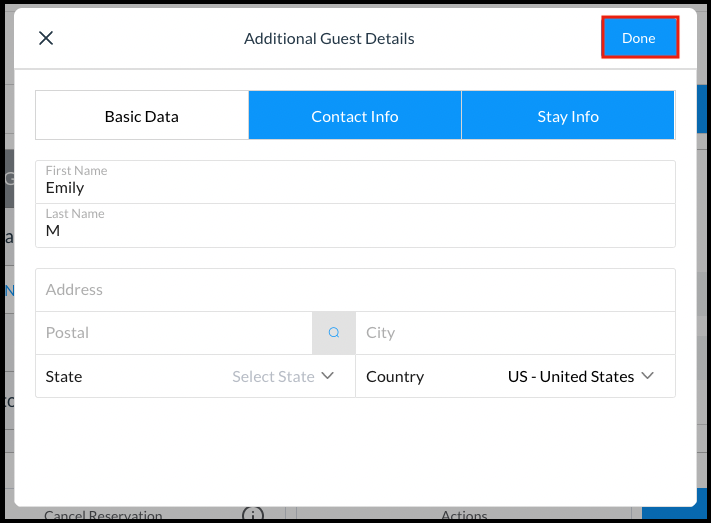This screenshot has height=523, width=711.
Task: Open the Select State dropdown
Action: [273, 377]
